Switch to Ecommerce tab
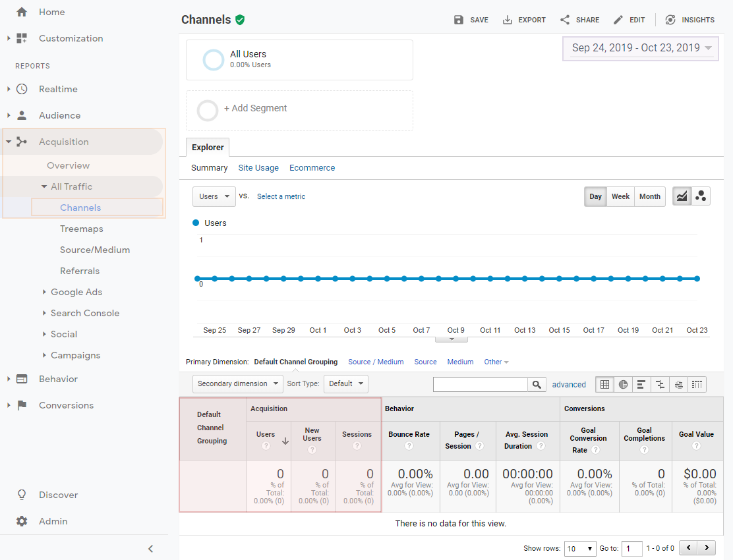 pyautogui.click(x=312, y=168)
